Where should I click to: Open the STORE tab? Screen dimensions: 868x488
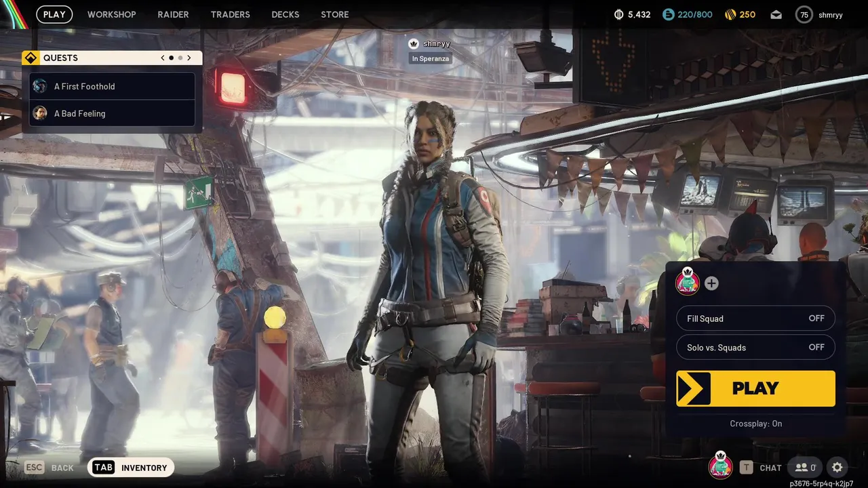(335, 14)
